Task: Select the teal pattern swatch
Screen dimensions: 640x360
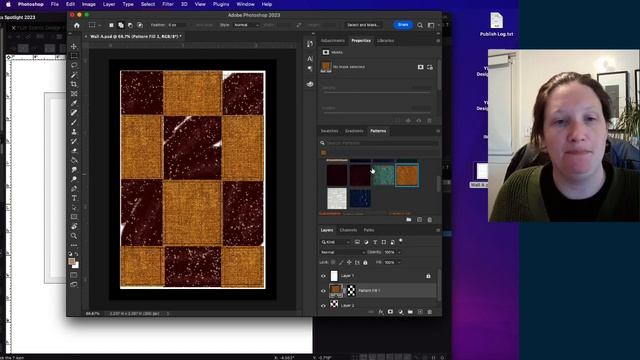Action: (x=384, y=175)
